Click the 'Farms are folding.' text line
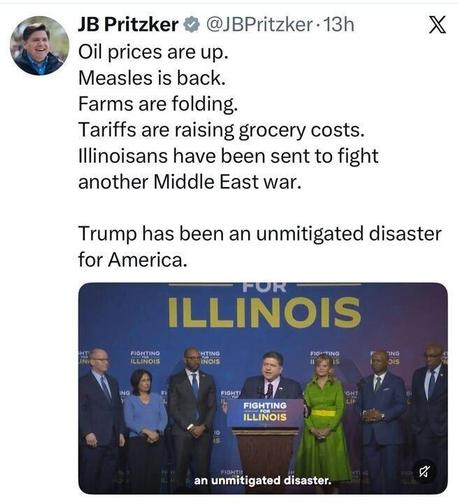Image resolution: width=458 pixels, height=503 pixels. point(158,104)
